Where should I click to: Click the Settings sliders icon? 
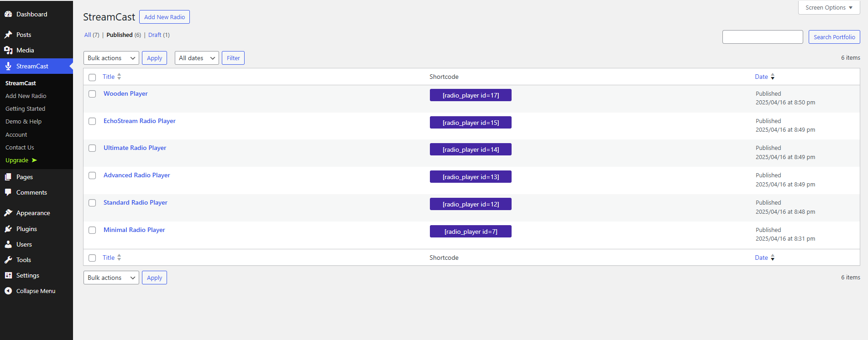pyautogui.click(x=8, y=275)
